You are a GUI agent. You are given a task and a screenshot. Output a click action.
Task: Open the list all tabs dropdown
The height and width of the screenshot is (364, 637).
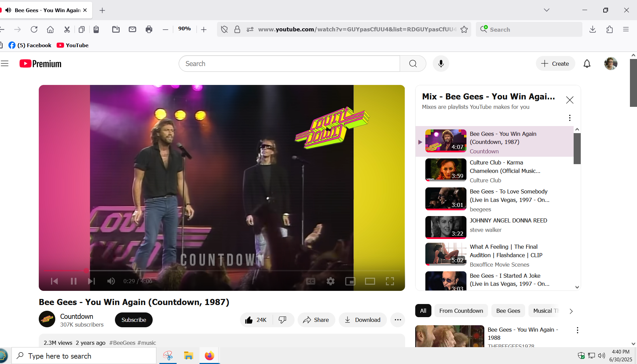point(546,10)
